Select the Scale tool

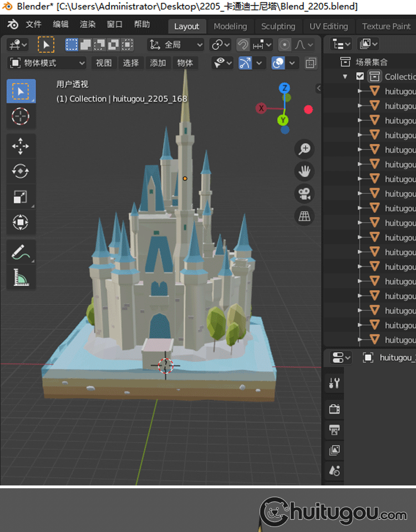(x=21, y=197)
